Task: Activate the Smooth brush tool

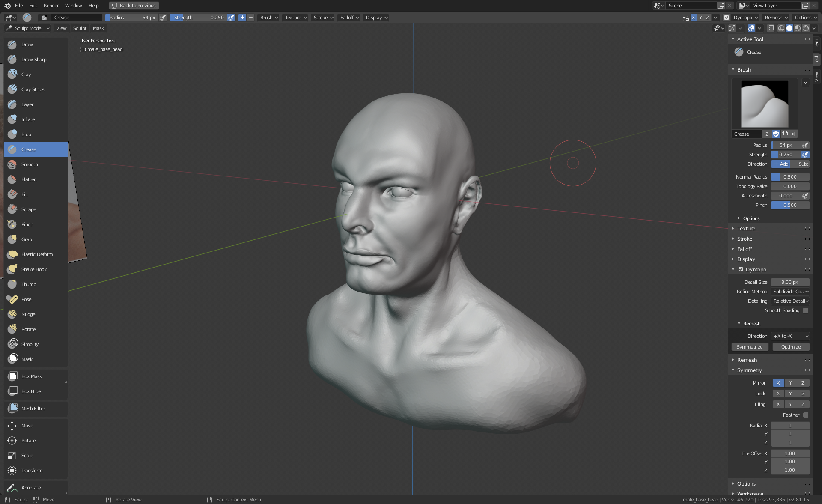Action: [30, 164]
